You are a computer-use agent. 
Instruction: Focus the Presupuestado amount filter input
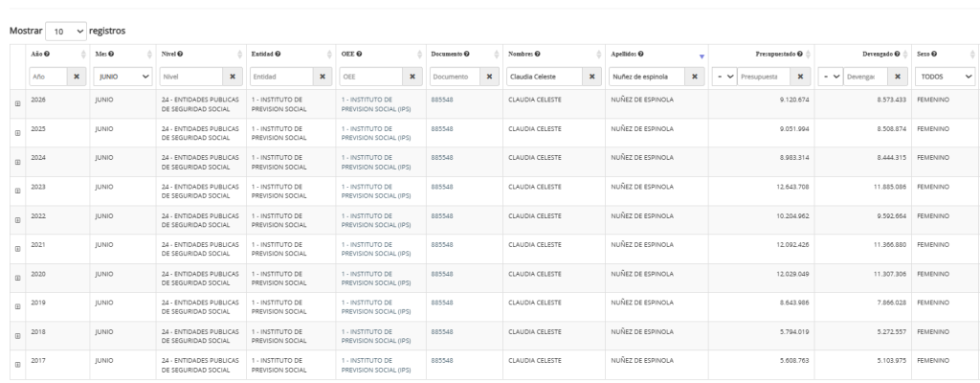[764, 77]
